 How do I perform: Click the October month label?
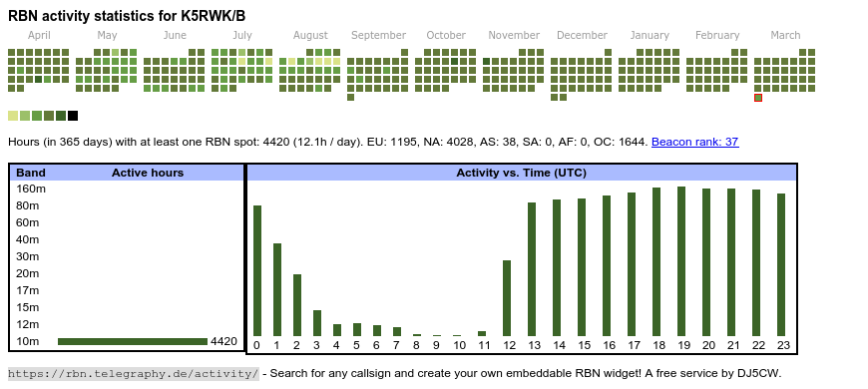click(446, 36)
